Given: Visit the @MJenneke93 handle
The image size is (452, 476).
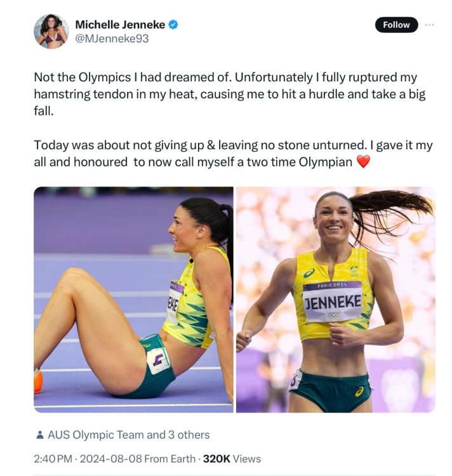Looking at the screenshot, I should click(x=112, y=39).
